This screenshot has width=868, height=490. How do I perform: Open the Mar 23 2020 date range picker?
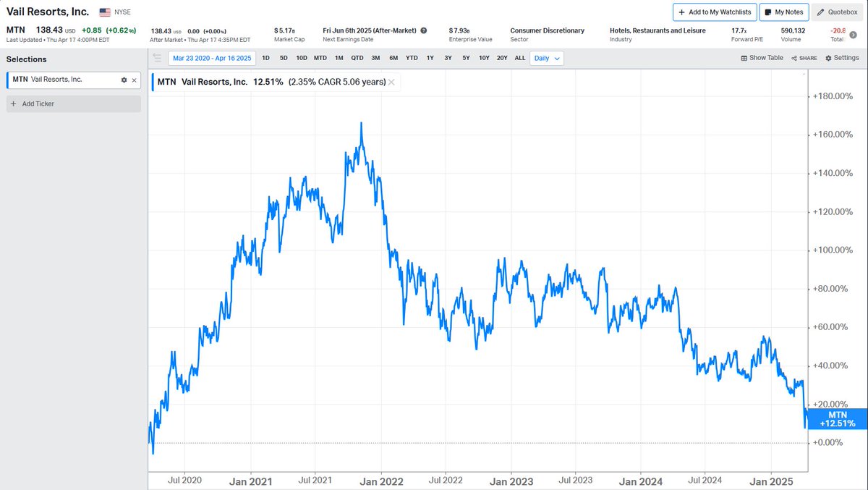(x=211, y=58)
